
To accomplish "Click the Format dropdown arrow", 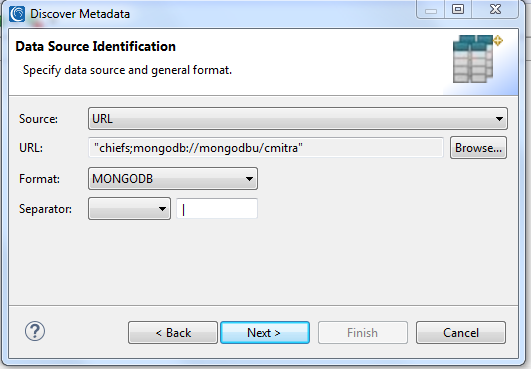I will pyautogui.click(x=250, y=179).
